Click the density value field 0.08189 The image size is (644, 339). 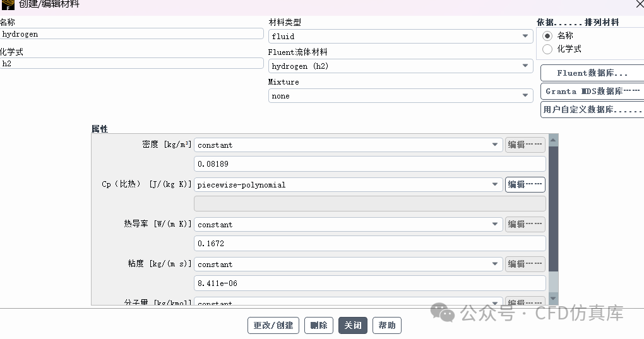pos(369,164)
